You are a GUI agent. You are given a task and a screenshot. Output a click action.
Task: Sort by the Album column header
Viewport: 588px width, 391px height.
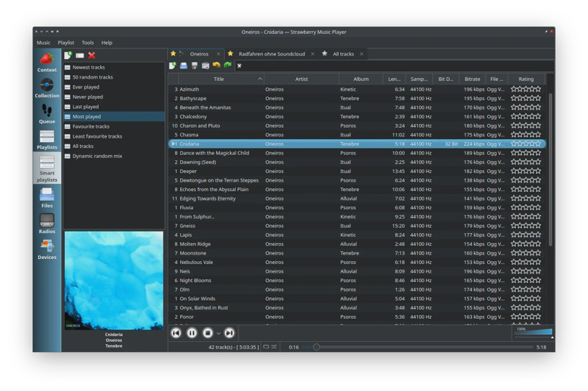pyautogui.click(x=361, y=79)
